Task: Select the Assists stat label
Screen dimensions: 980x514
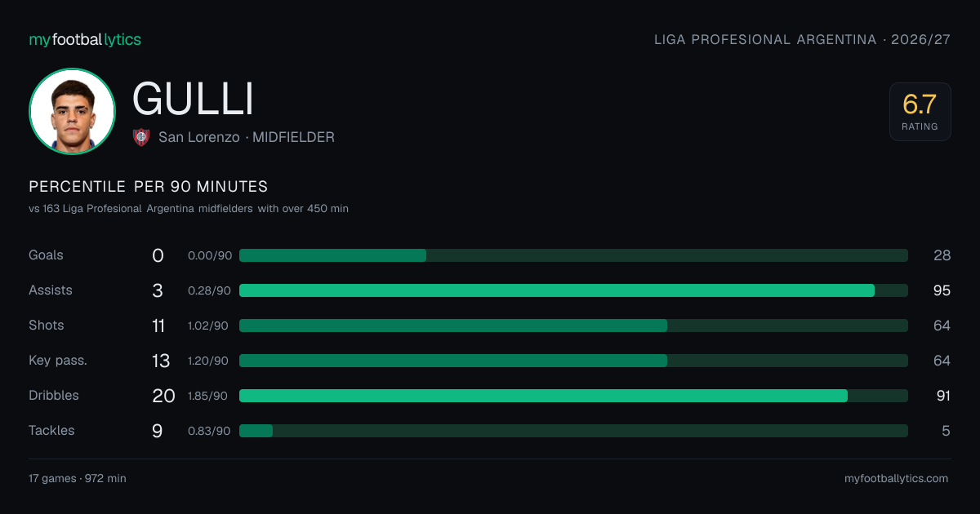Action: tap(51, 290)
